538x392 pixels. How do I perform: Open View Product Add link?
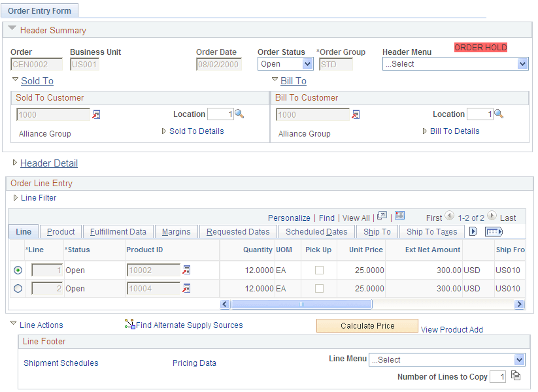[x=452, y=329]
